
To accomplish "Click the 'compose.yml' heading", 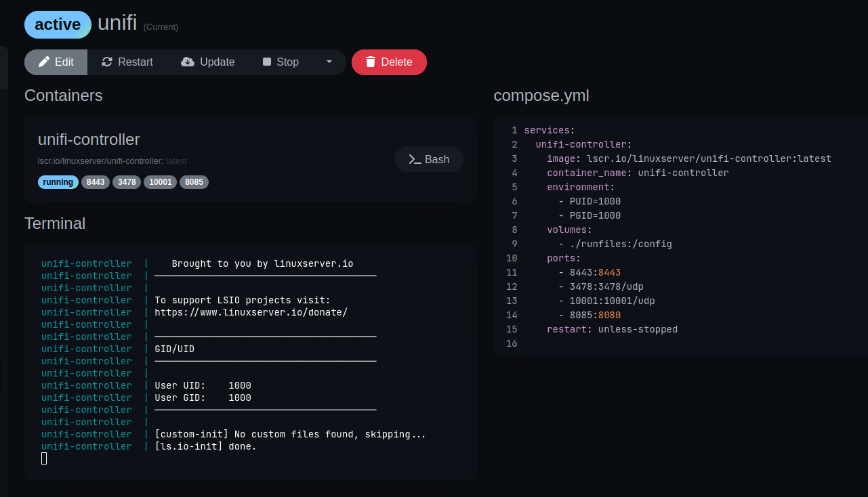I will click(541, 95).
